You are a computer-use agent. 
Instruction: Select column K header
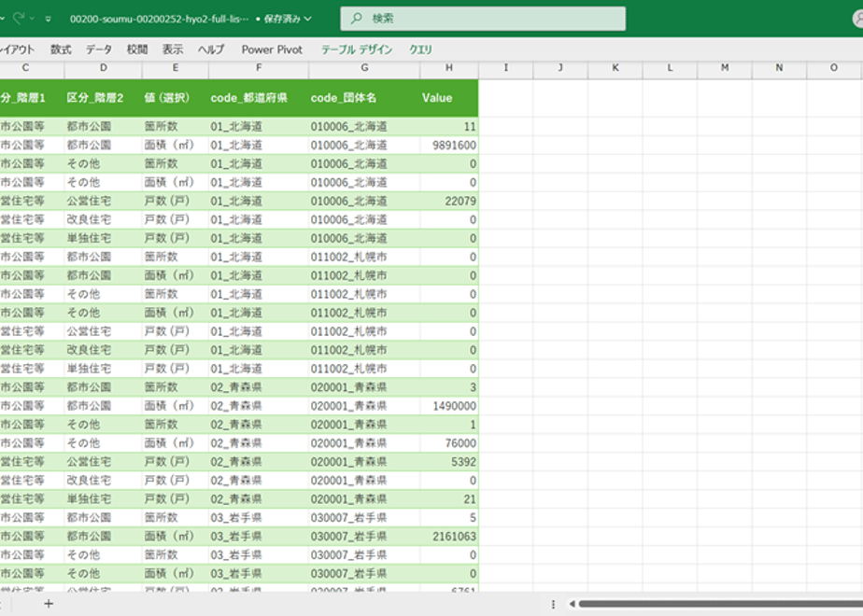615,67
